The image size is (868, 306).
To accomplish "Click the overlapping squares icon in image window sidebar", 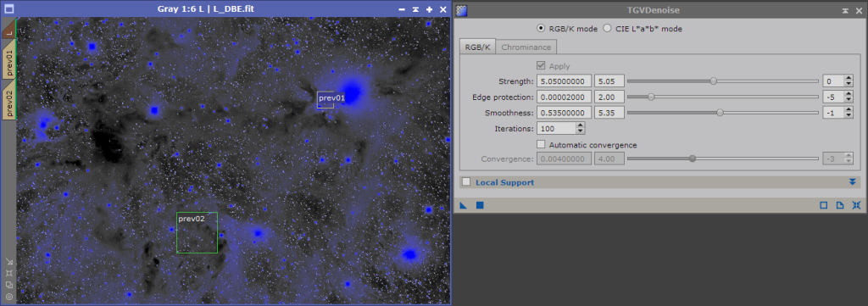I will 8,285.
